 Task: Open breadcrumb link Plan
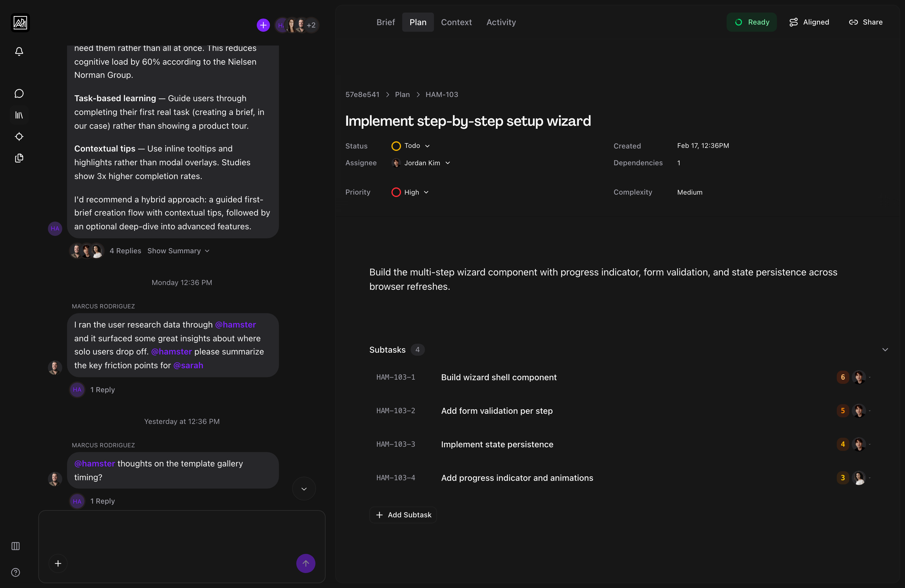point(402,94)
